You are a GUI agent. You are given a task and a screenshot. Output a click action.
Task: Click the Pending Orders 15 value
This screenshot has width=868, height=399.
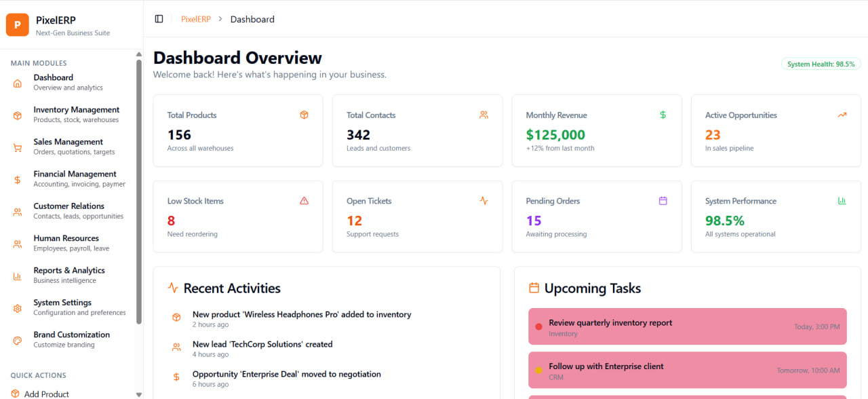(534, 221)
